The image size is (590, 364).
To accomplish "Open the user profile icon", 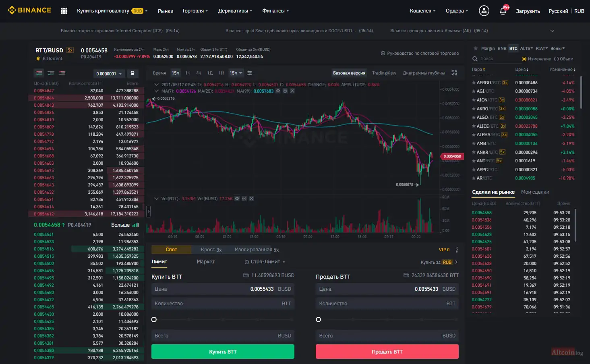I will click(x=484, y=11).
